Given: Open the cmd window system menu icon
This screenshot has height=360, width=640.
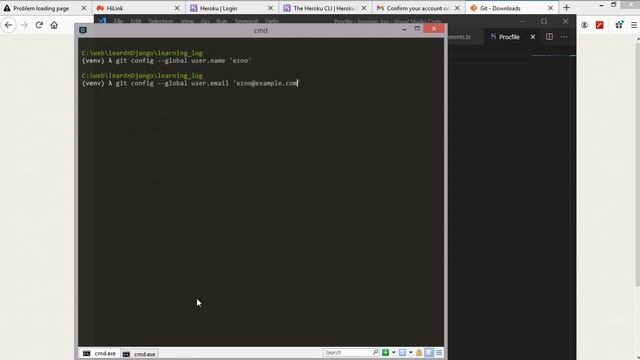Looking at the screenshot, I should click(83, 30).
